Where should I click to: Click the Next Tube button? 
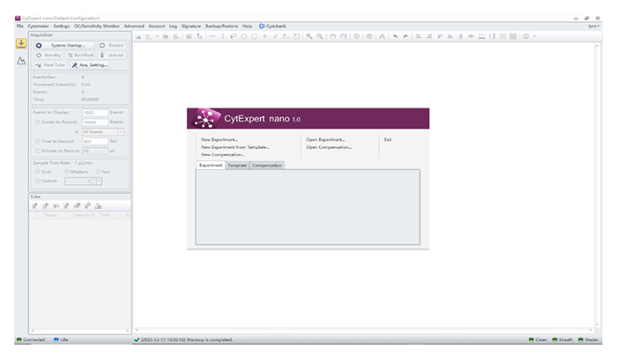click(x=50, y=65)
